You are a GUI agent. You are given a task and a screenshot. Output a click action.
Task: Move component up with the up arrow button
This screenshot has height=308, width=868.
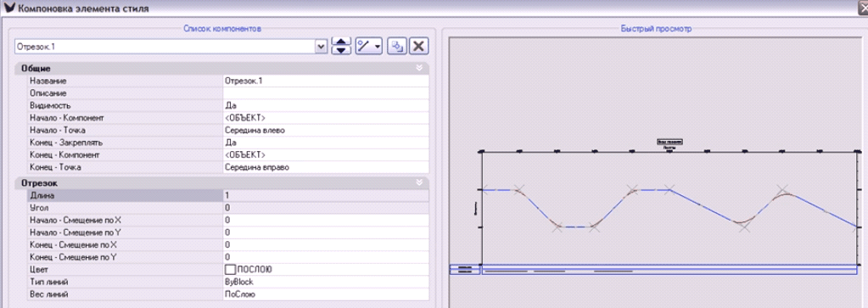click(342, 42)
